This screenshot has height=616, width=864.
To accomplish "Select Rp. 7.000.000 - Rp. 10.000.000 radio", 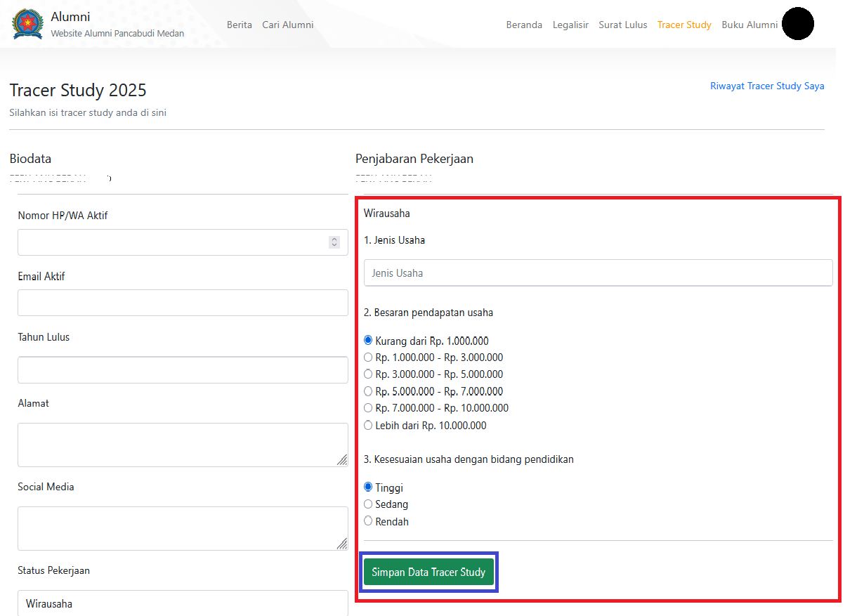I will click(x=368, y=407).
